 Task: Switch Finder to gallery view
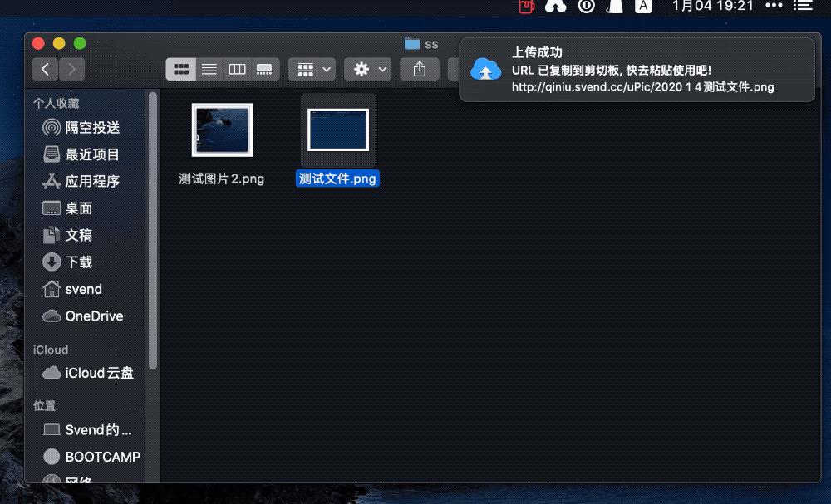[x=264, y=69]
